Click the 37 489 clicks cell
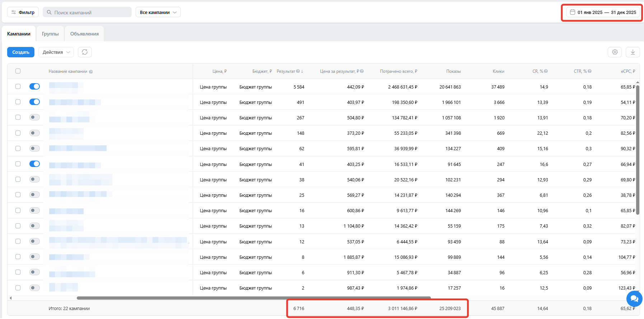Screen dimensions: 644x319 (x=498, y=87)
